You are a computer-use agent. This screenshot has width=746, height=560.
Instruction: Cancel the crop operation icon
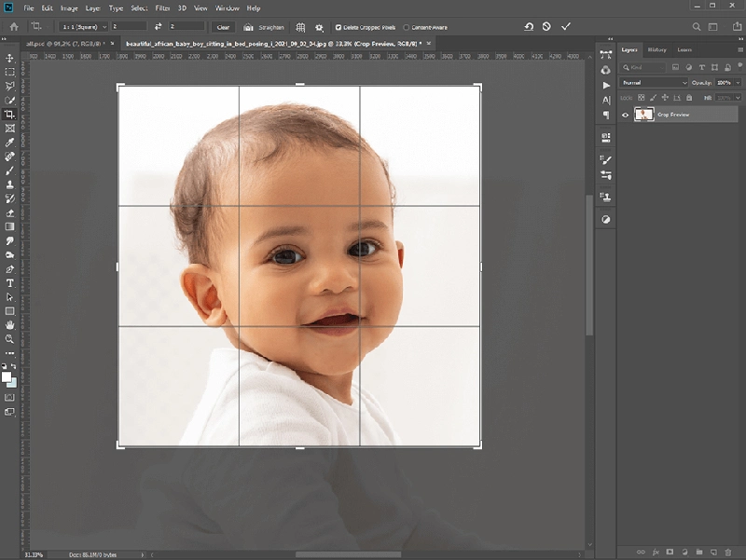click(x=546, y=27)
